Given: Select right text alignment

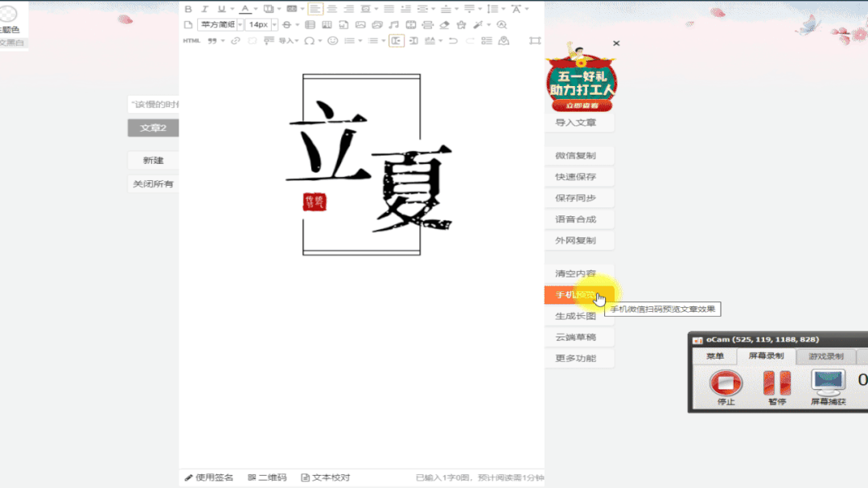Looking at the screenshot, I should click(x=349, y=9).
